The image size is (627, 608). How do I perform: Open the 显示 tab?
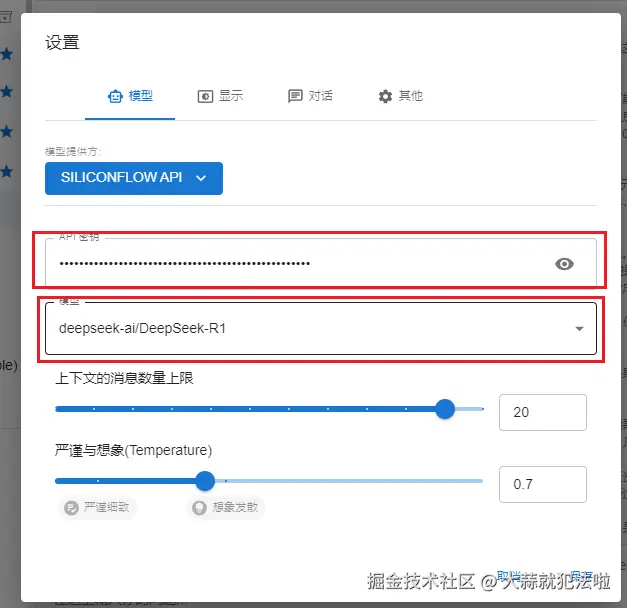coord(220,96)
